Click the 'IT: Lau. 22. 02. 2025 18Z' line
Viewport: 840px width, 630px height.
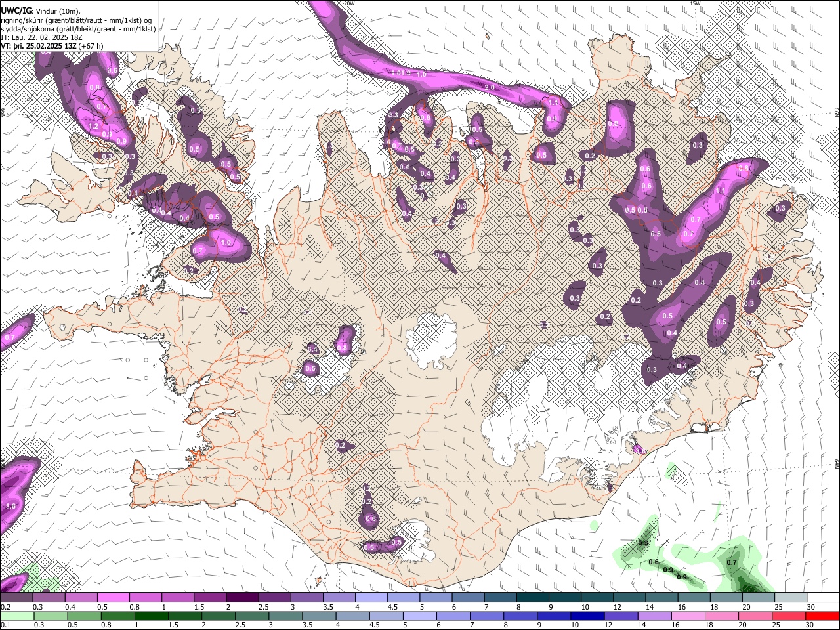tap(42, 37)
